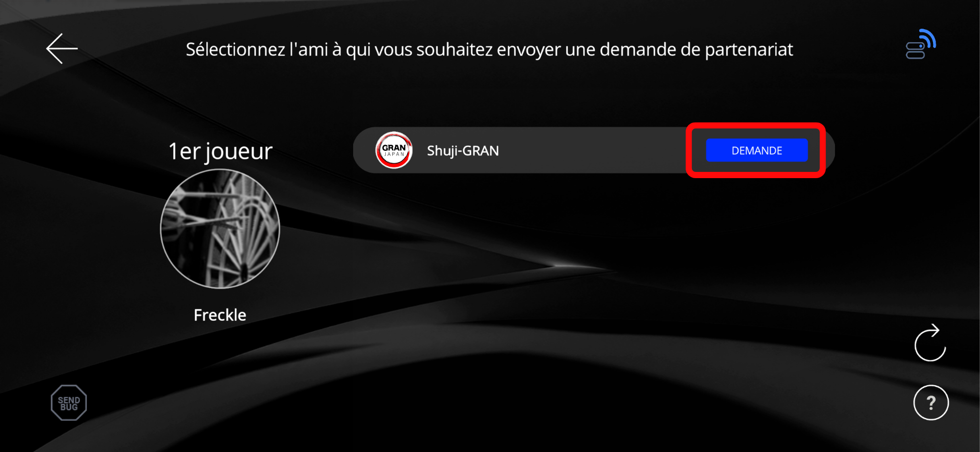Click the Sélectionnez l'ami heading text
Image resolution: width=980 pixels, height=452 pixels.
click(490, 49)
